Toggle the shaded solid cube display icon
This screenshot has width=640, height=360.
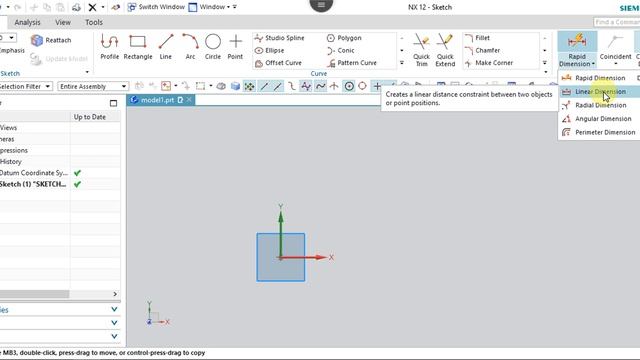click(235, 86)
